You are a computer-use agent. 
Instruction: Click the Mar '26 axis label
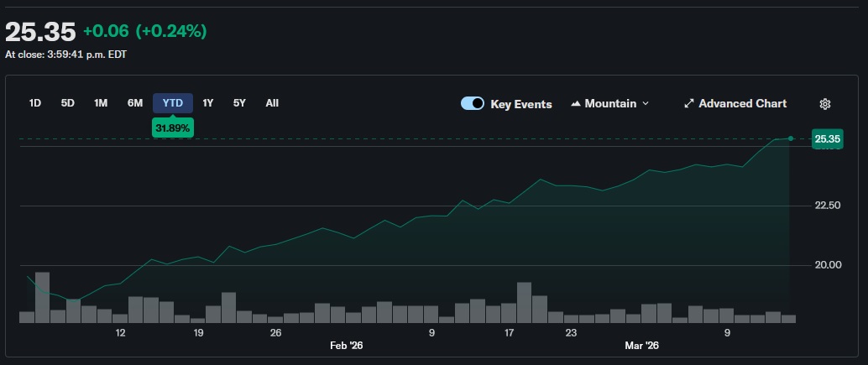tap(642, 346)
